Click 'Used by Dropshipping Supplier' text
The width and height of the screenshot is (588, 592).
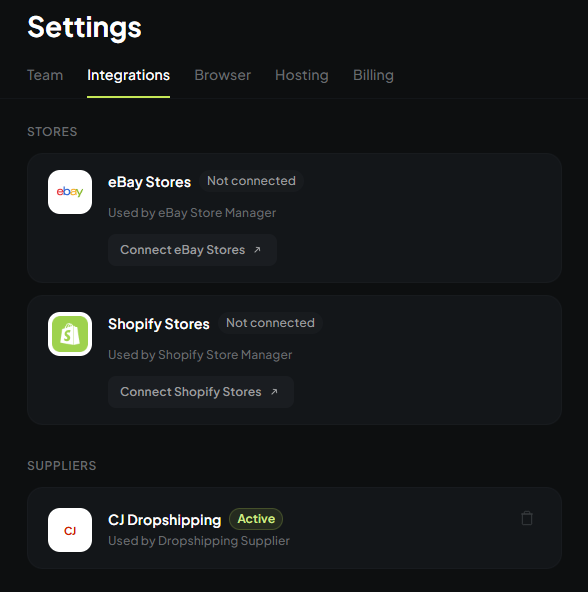[199, 541]
